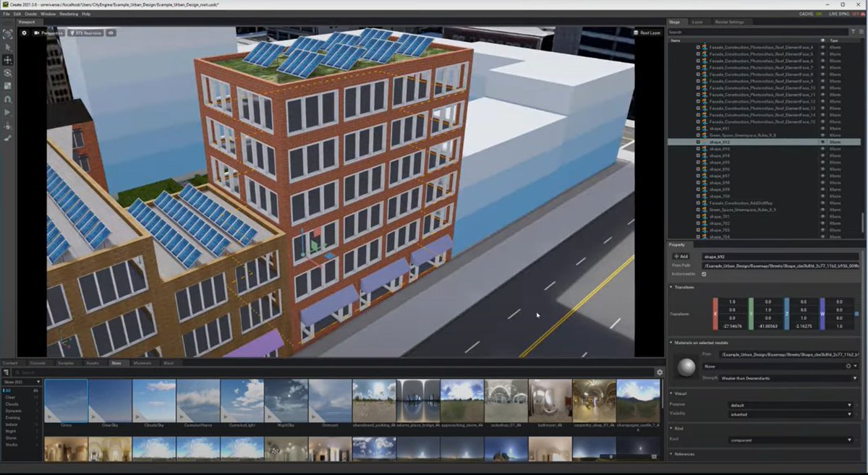
Task: Expand the shape_691 tree node
Action: click(x=698, y=129)
